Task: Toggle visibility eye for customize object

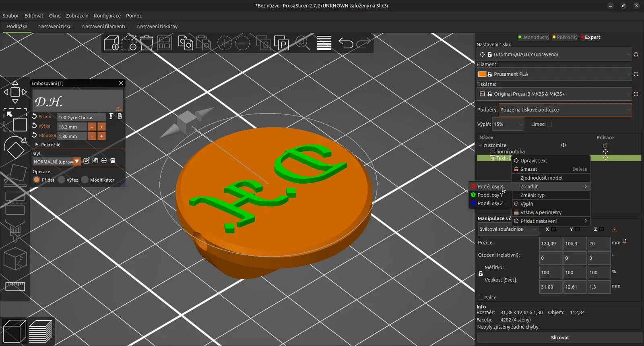Action: click(563, 145)
